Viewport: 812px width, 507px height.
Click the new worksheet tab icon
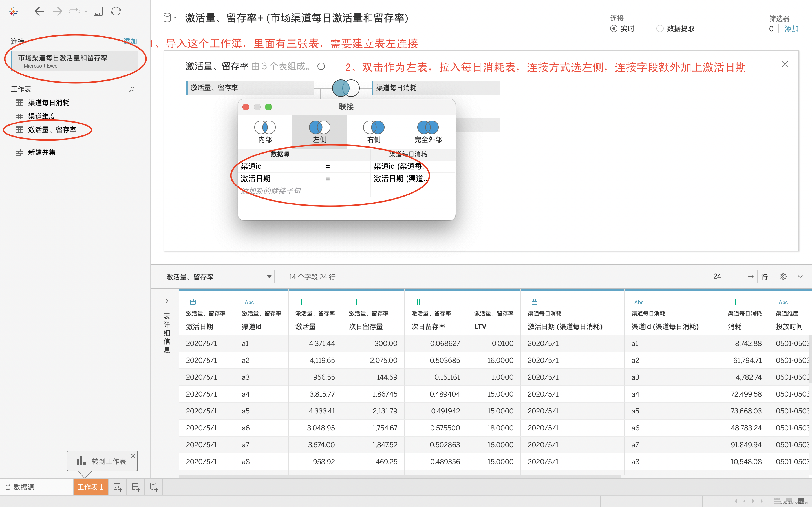click(118, 487)
